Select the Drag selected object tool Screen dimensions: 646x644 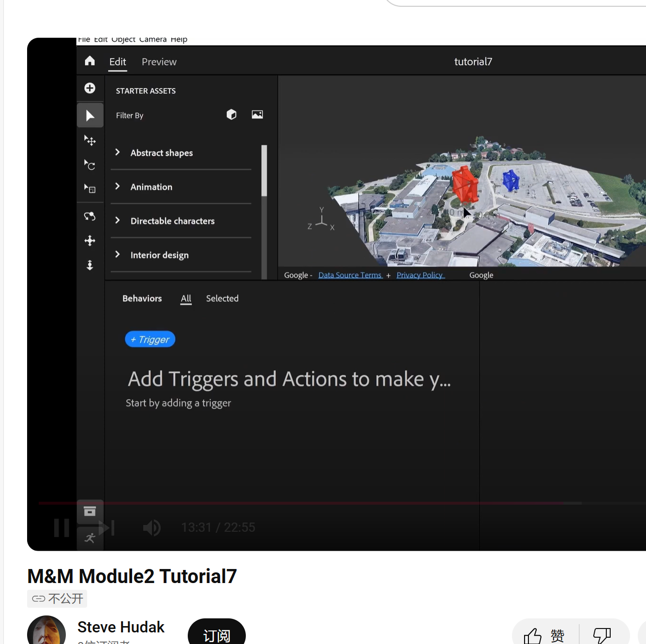(x=90, y=140)
